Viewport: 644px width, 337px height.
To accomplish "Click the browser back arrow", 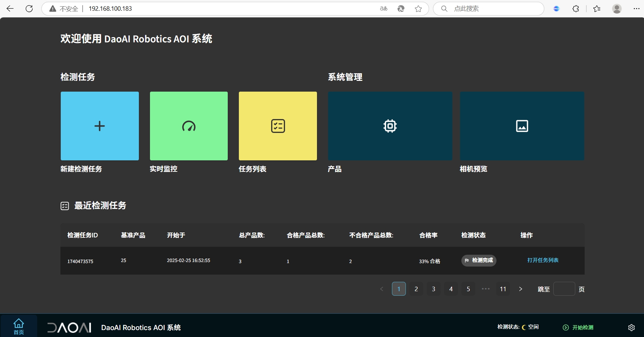I will (x=10, y=9).
